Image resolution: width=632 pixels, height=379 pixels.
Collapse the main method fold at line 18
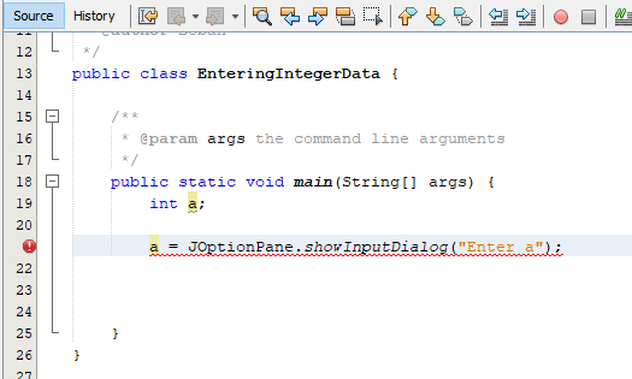pos(52,181)
